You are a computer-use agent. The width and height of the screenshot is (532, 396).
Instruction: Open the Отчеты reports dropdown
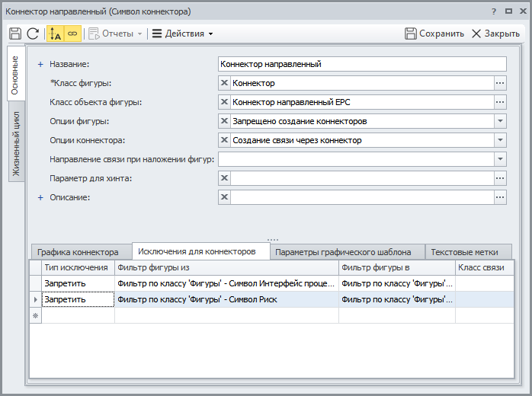click(x=115, y=34)
